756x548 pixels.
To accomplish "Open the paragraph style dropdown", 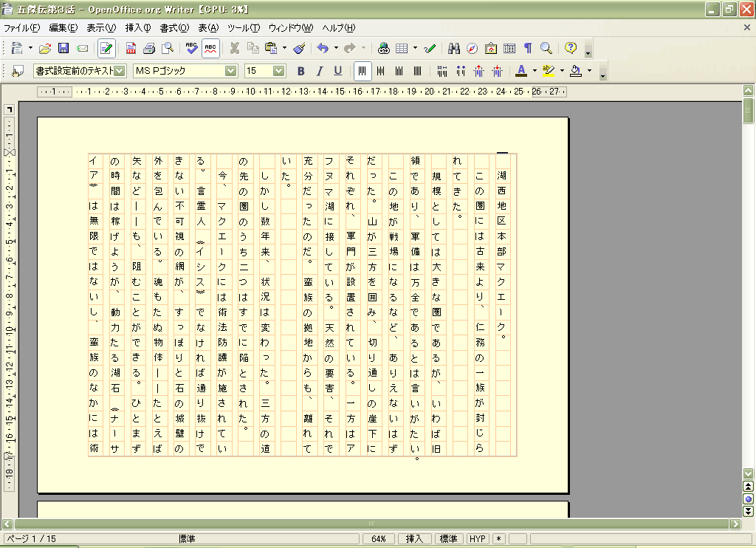I will pyautogui.click(x=120, y=71).
